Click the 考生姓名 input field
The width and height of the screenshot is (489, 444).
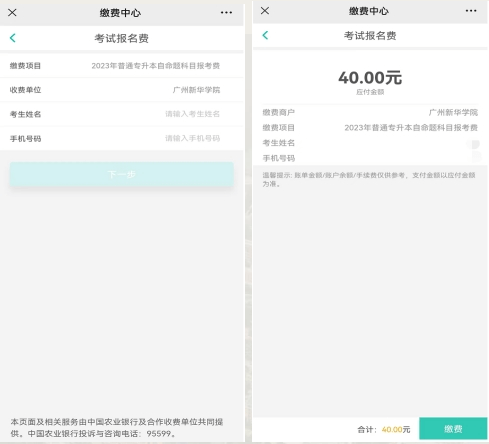tap(122, 114)
